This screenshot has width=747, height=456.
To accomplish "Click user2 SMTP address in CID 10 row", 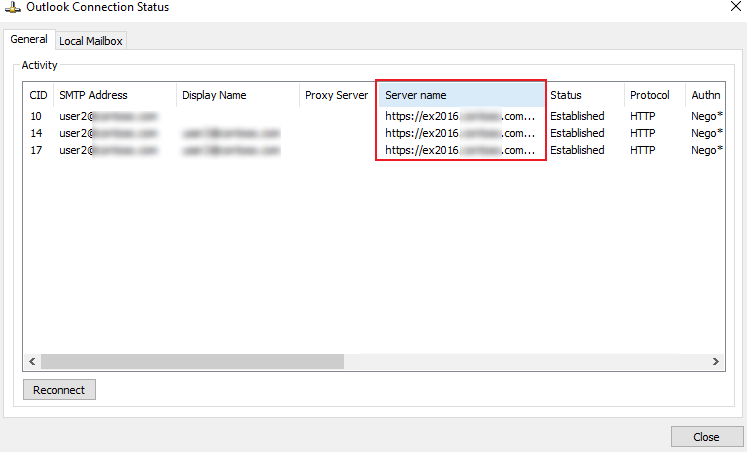I will click(108, 116).
